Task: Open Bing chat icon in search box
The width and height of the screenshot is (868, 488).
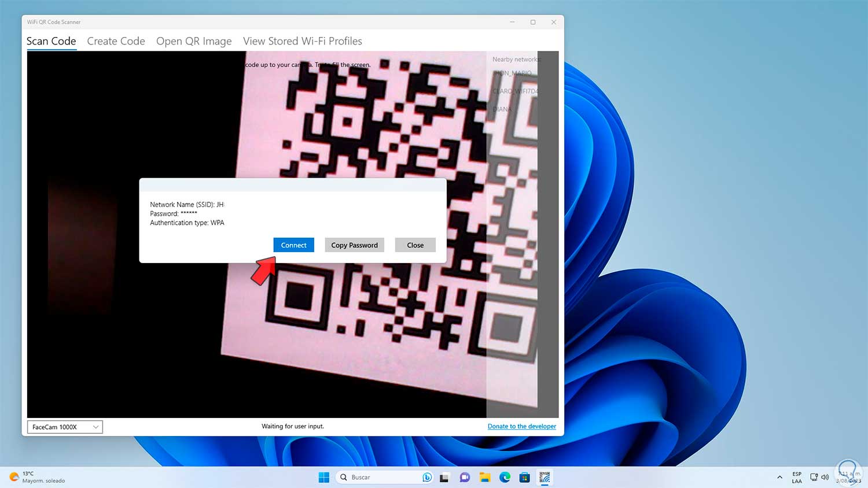Action: click(x=427, y=477)
